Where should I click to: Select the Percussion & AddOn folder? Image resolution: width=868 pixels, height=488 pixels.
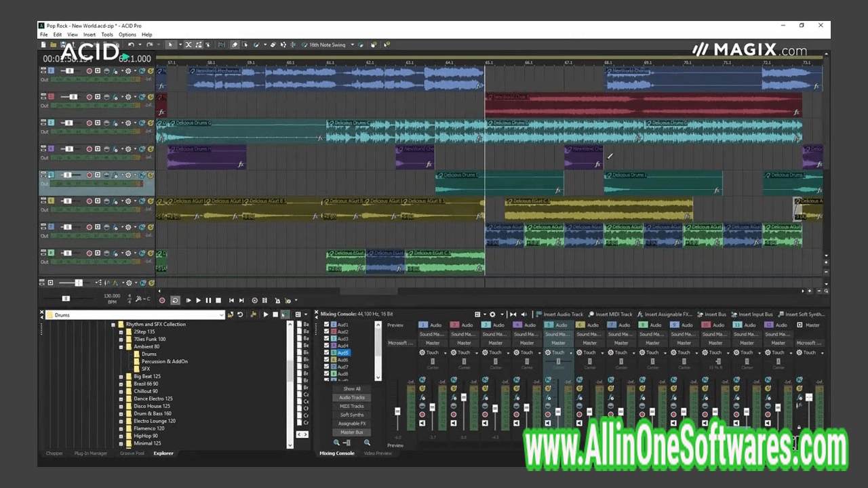click(165, 361)
